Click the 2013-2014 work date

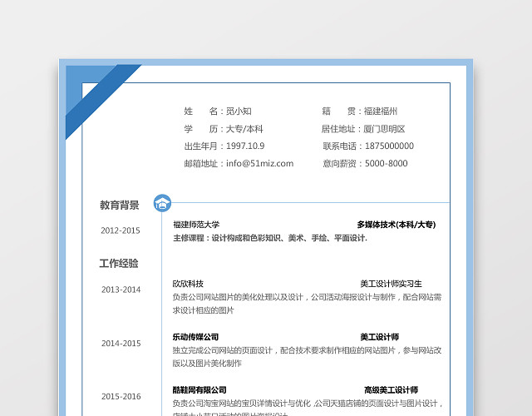[121, 290]
